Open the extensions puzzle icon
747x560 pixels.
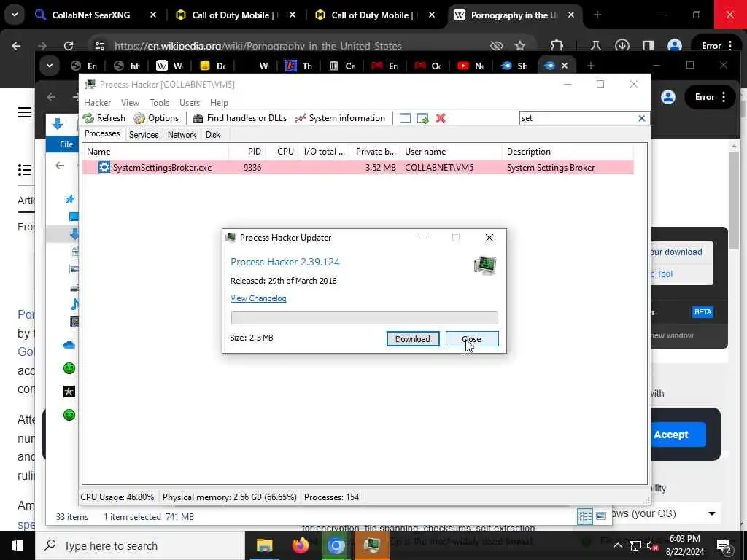pos(557,46)
